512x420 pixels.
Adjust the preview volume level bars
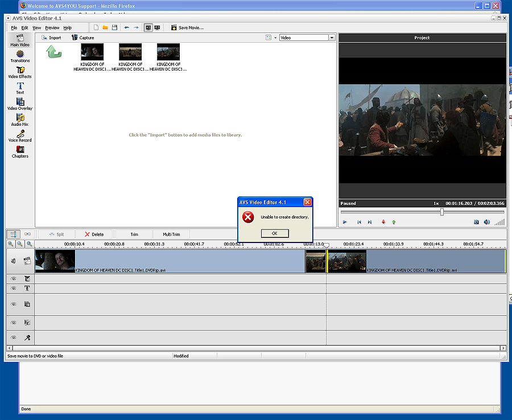(x=499, y=222)
